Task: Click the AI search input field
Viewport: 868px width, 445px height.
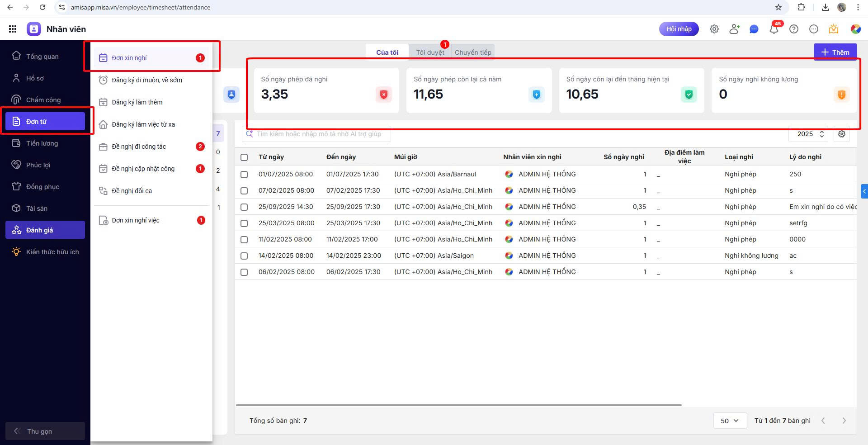Action: tap(319, 134)
